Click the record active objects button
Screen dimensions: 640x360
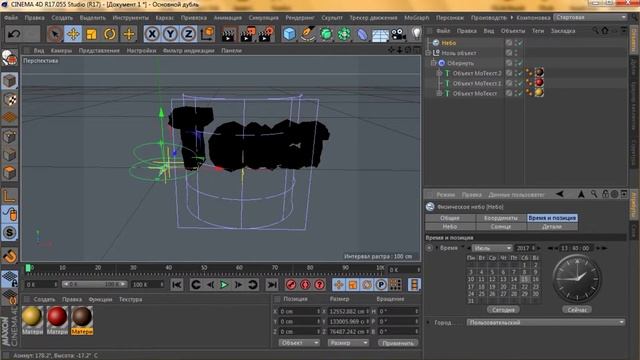tap(291, 284)
